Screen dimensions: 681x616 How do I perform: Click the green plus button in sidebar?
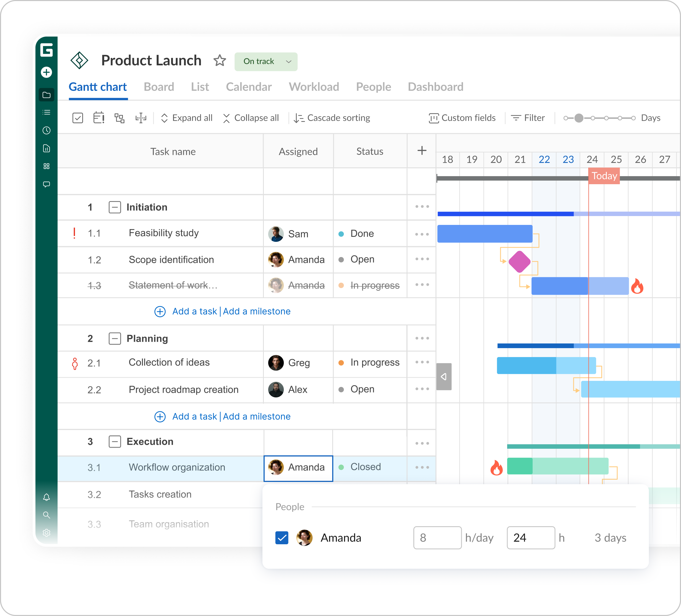(46, 72)
